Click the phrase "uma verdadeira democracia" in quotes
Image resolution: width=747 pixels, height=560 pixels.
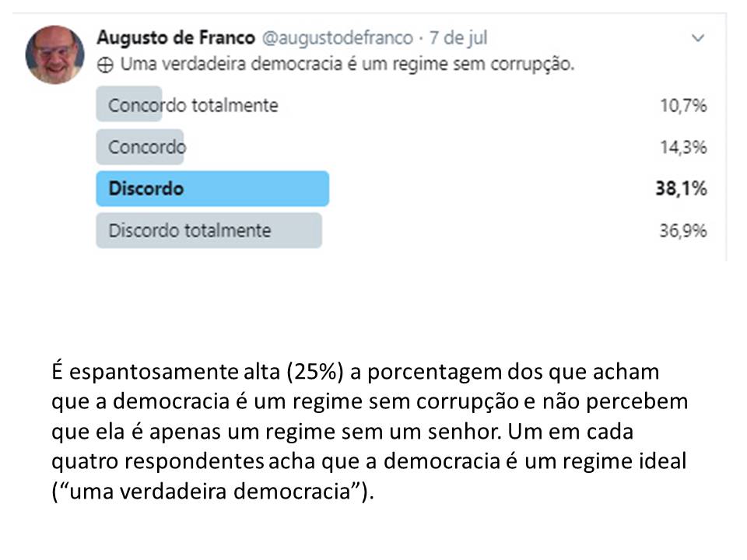pos(209,492)
